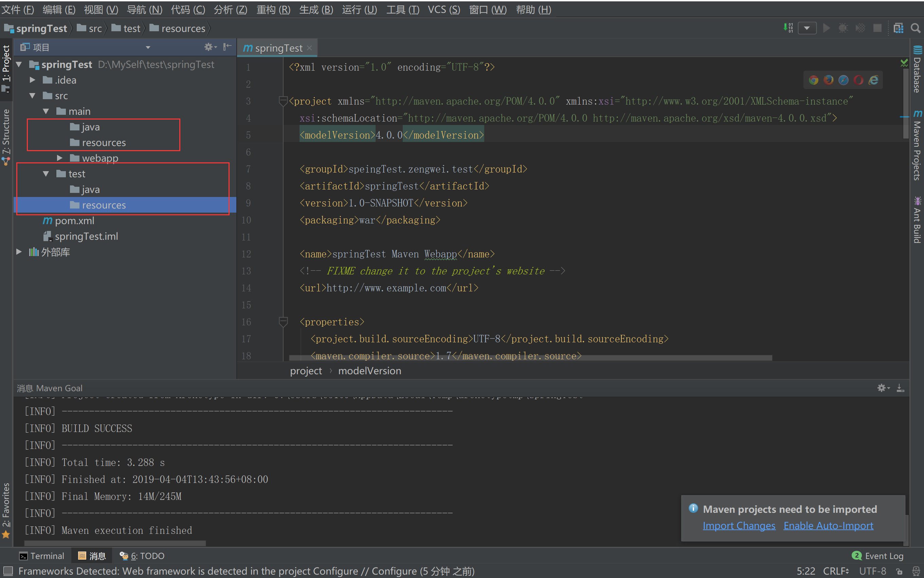Click Import Changes link
The image size is (924, 578).
(x=739, y=526)
